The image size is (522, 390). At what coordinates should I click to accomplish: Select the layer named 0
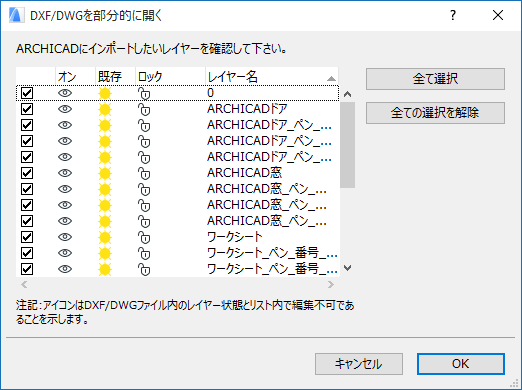click(x=210, y=93)
